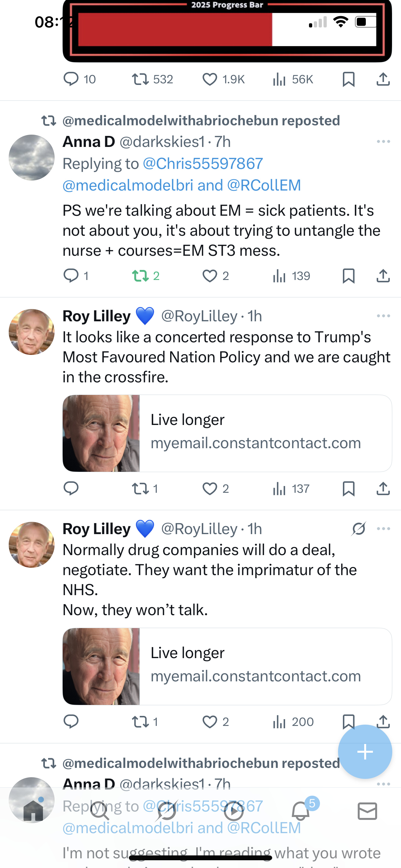Tap the Grok icon on Roy Lilley's tweet
Image resolution: width=401 pixels, height=868 pixels.
pyautogui.click(x=359, y=529)
